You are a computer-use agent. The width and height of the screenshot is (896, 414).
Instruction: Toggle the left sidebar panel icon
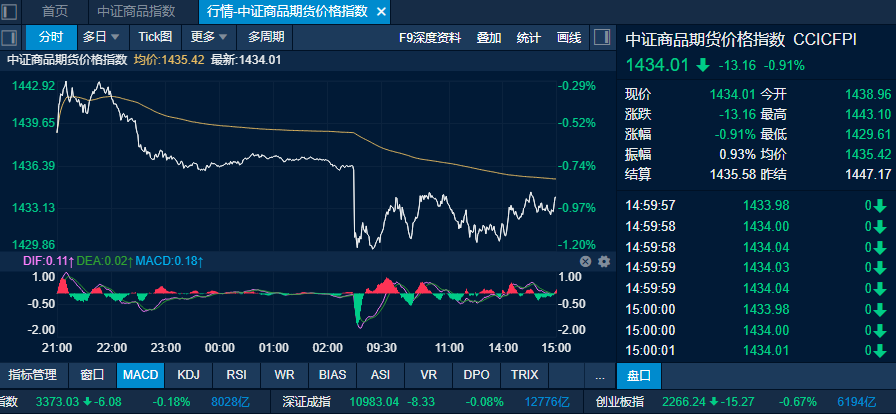[x=10, y=37]
